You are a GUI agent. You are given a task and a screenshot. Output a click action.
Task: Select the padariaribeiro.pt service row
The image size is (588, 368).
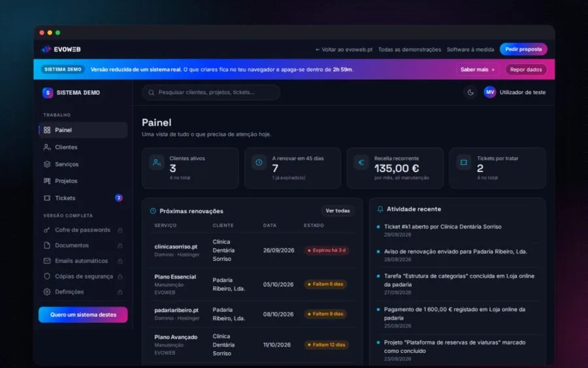252,314
